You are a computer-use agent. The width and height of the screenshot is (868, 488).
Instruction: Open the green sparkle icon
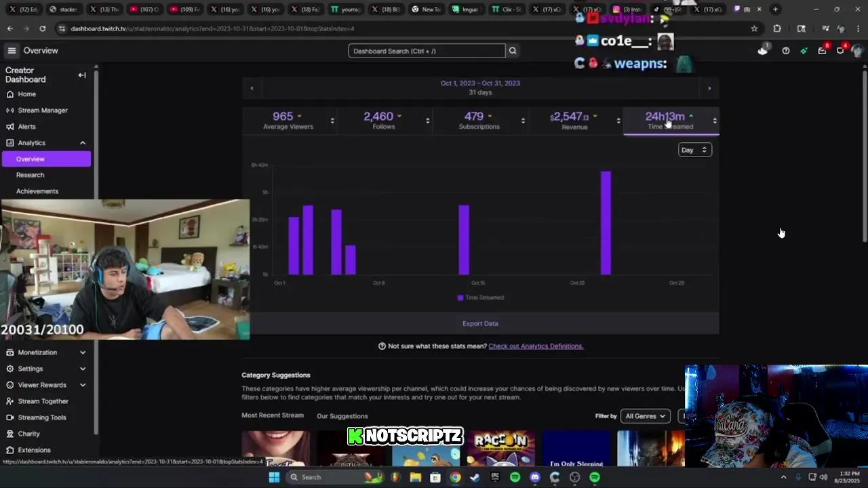click(804, 51)
